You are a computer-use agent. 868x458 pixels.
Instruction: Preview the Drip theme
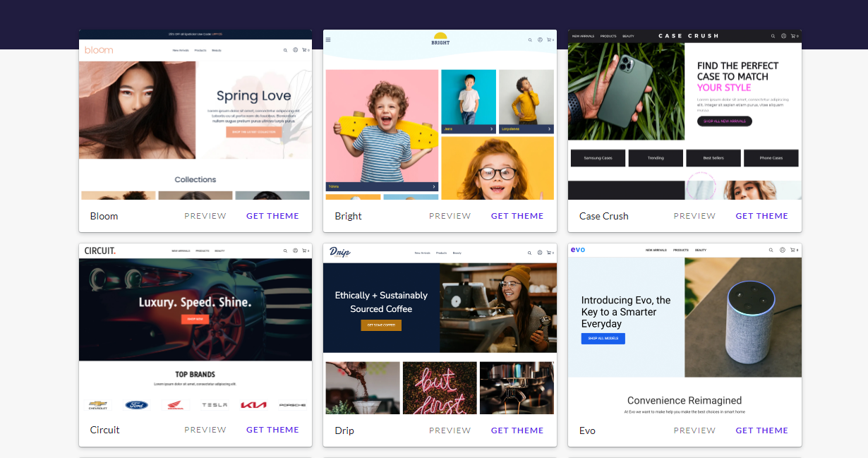(450, 430)
